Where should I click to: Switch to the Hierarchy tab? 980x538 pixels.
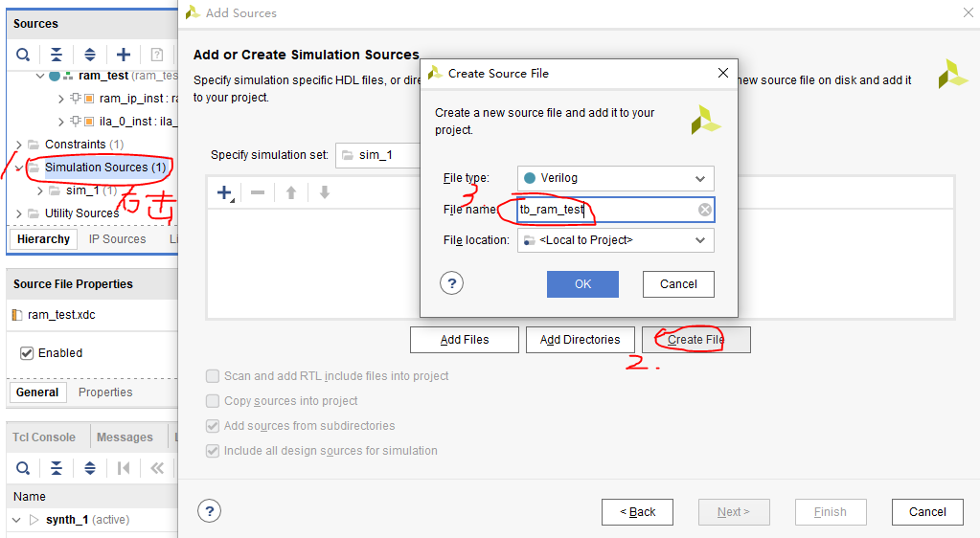pyautogui.click(x=43, y=239)
